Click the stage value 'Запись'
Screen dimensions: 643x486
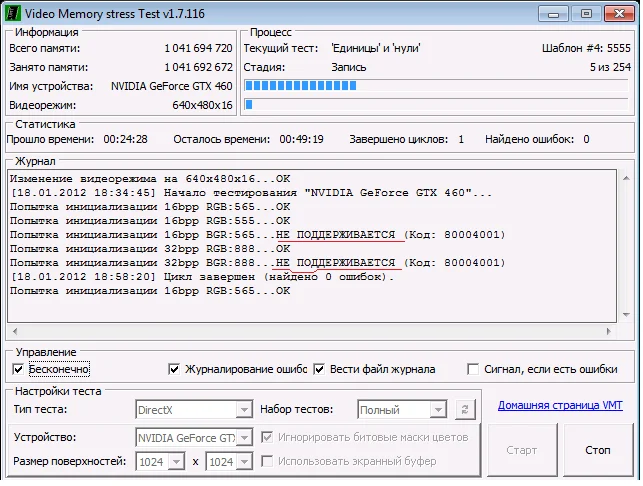tap(349, 67)
